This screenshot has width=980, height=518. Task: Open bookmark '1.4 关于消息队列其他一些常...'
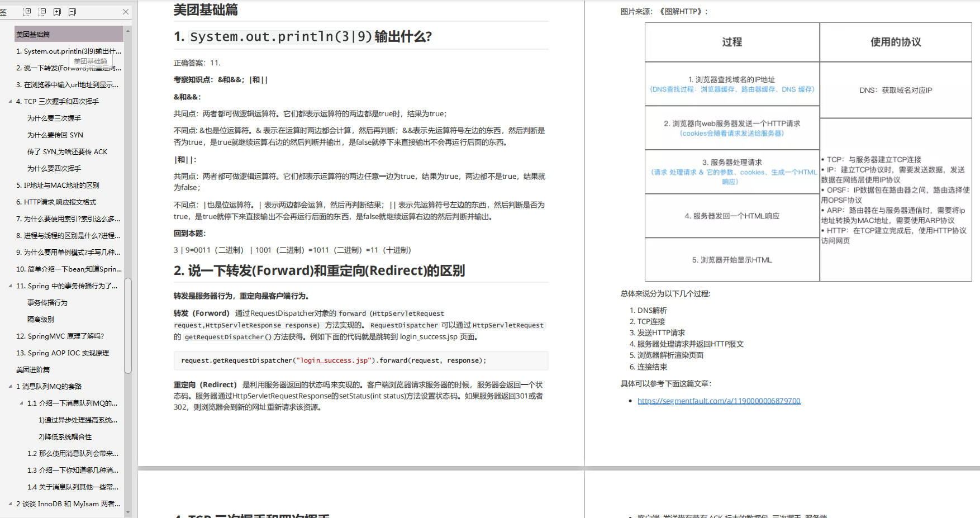[x=73, y=487]
